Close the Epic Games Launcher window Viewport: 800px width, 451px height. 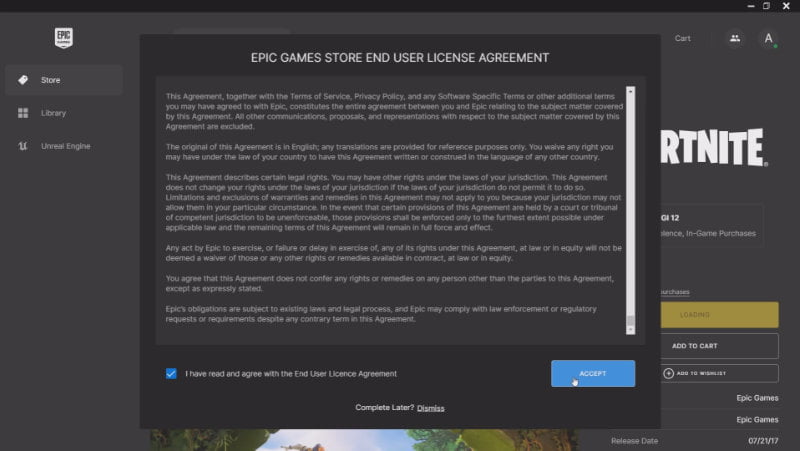point(786,6)
